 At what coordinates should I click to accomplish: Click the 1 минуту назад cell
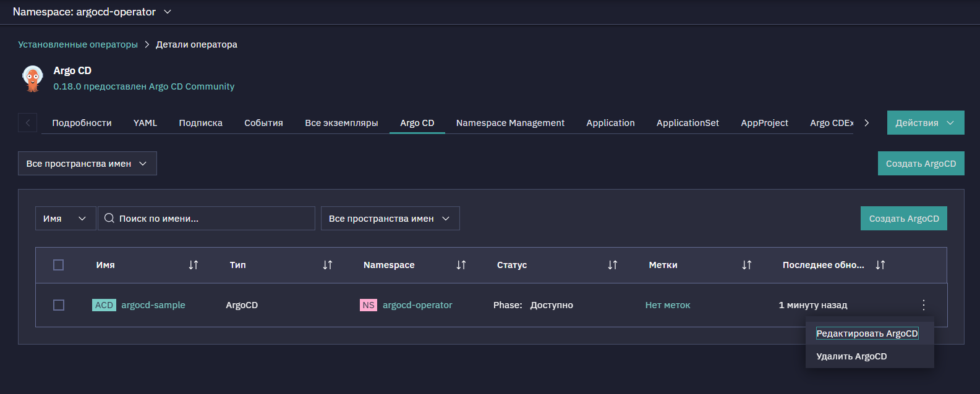point(813,305)
